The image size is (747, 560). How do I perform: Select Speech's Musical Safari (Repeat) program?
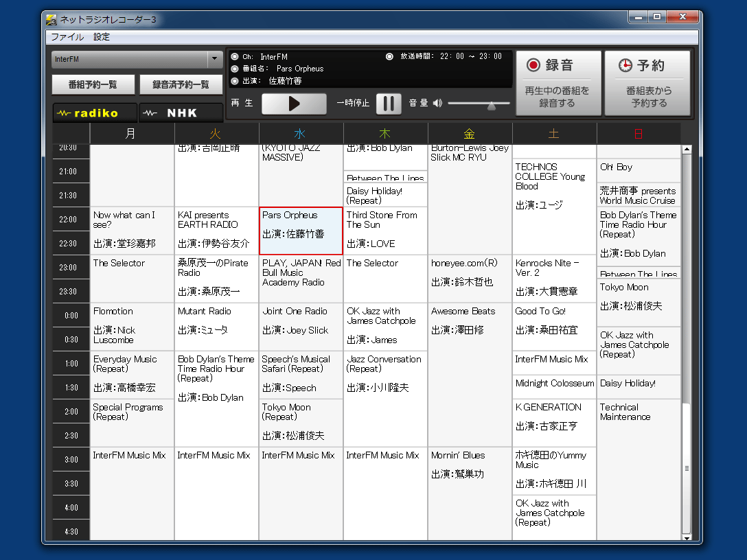pos(301,375)
